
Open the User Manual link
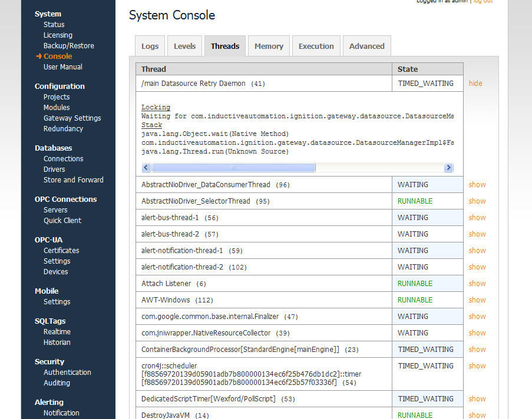(x=63, y=66)
